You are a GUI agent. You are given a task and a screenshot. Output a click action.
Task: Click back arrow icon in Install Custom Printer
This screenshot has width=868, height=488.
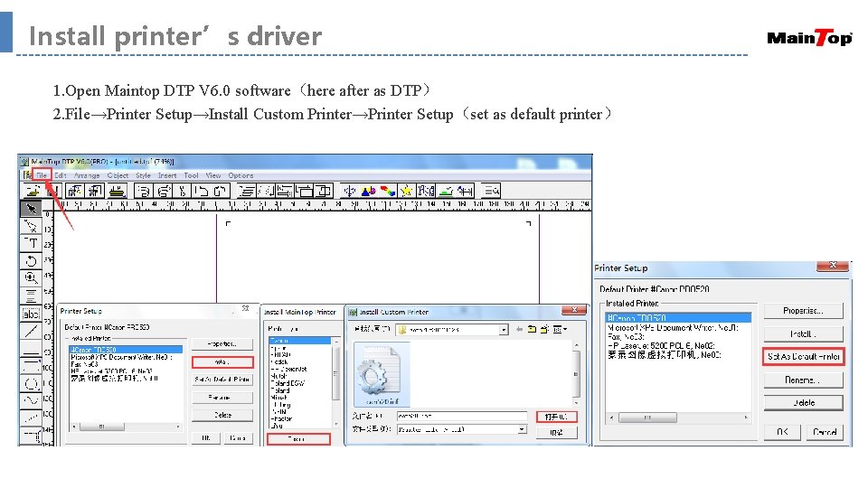[x=519, y=330]
